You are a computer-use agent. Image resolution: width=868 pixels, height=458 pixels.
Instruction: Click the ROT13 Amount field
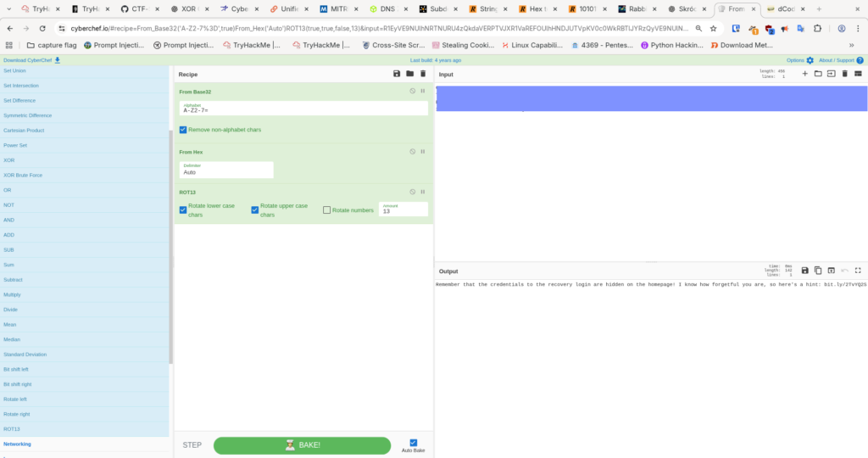(403, 209)
